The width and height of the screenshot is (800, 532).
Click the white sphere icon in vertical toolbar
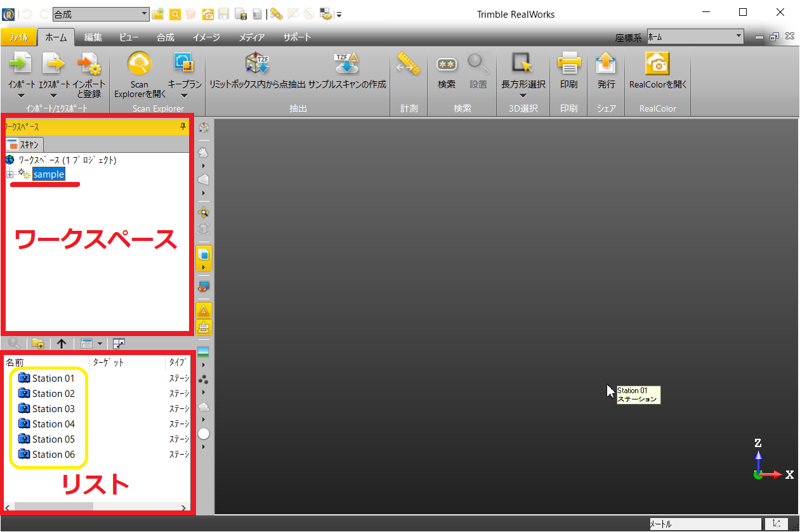click(x=204, y=434)
